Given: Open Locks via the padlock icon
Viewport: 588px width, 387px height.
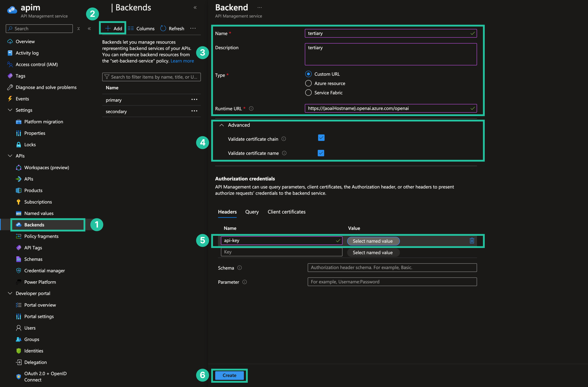Looking at the screenshot, I should tap(19, 145).
